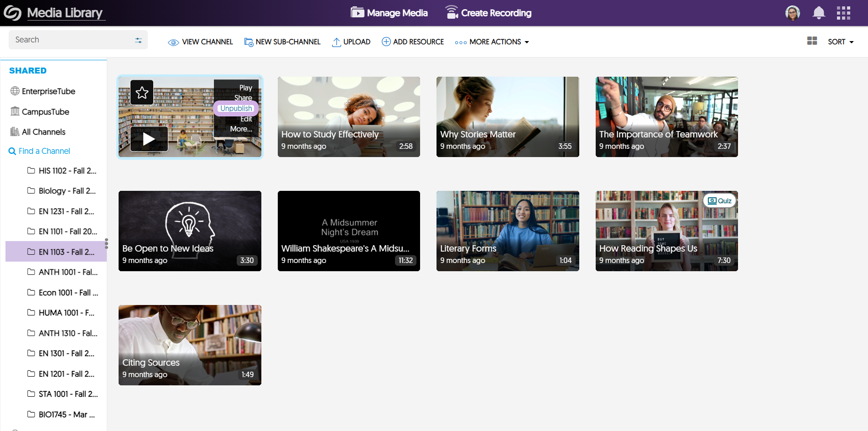Image resolution: width=868 pixels, height=431 pixels.
Task: Open options dots beside EN 1103 channel
Action: pyautogui.click(x=106, y=244)
